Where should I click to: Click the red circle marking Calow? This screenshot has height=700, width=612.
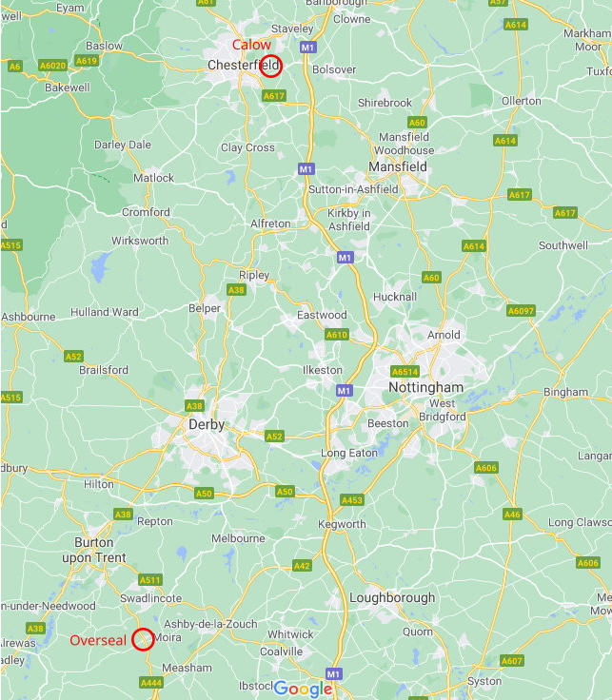pos(270,66)
